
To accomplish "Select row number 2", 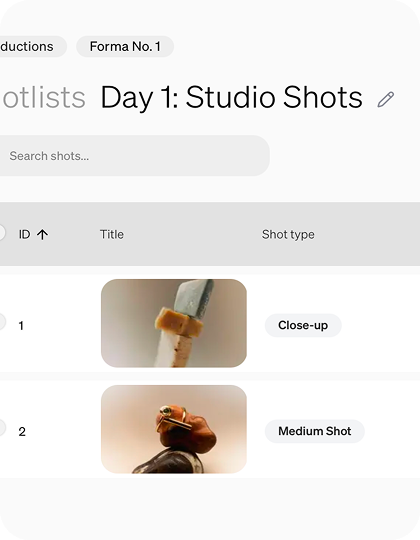I will (22, 432).
